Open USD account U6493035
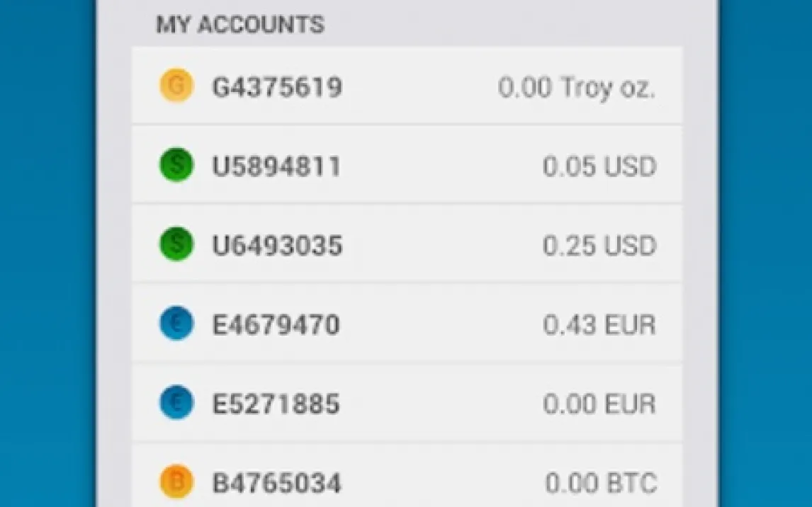The height and width of the screenshot is (507, 812). (x=277, y=246)
